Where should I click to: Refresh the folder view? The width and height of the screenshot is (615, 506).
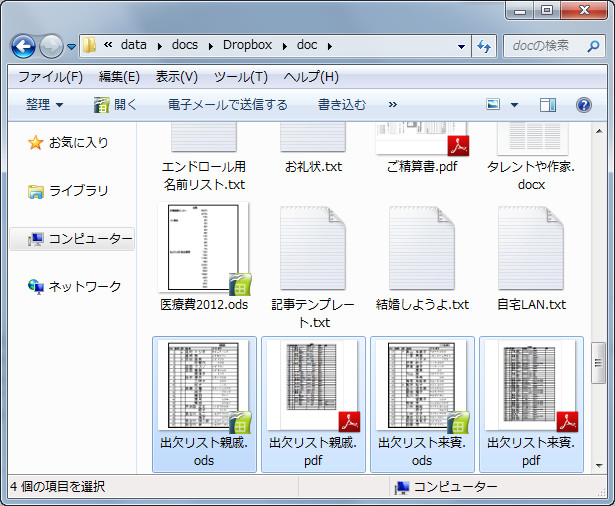point(484,46)
